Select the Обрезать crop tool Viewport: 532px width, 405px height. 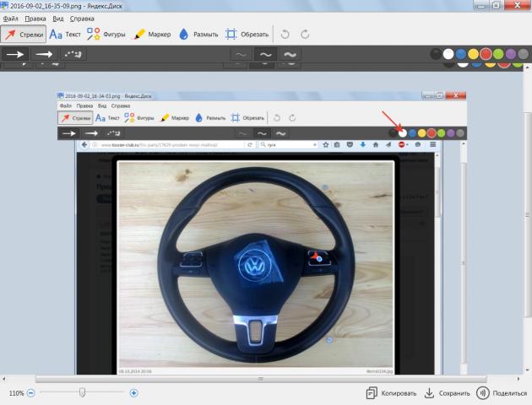(247, 35)
